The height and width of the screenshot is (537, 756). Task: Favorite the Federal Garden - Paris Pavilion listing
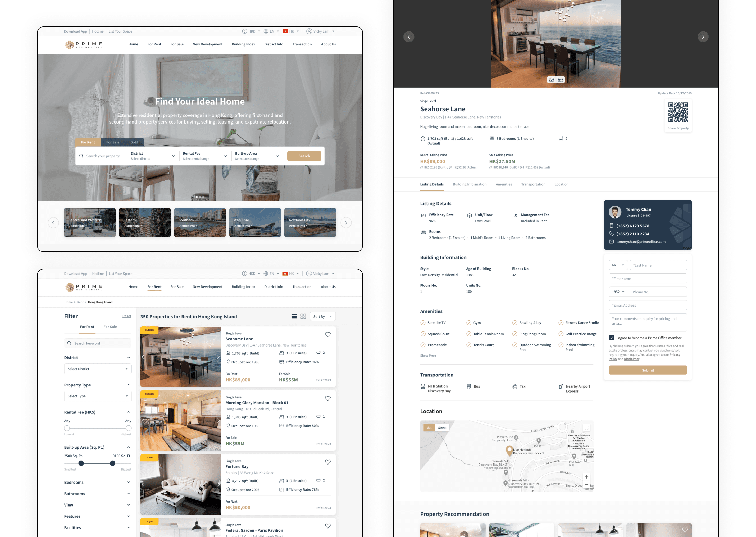click(327, 526)
